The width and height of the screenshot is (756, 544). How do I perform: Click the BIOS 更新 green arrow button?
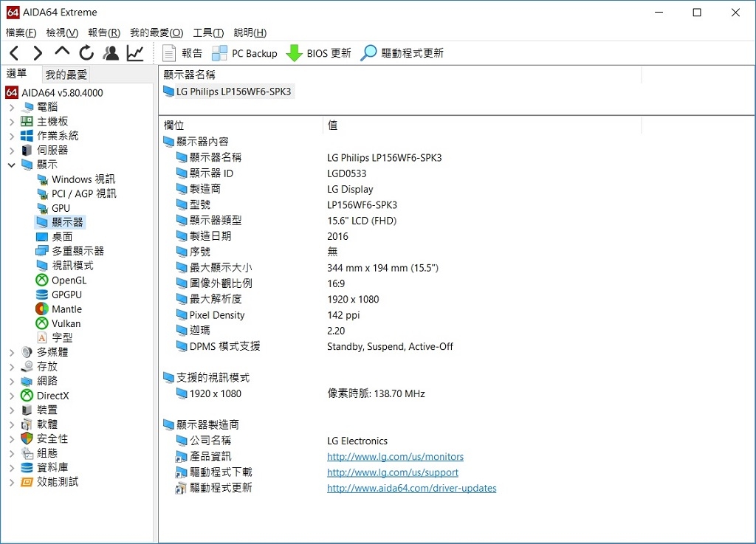click(318, 53)
